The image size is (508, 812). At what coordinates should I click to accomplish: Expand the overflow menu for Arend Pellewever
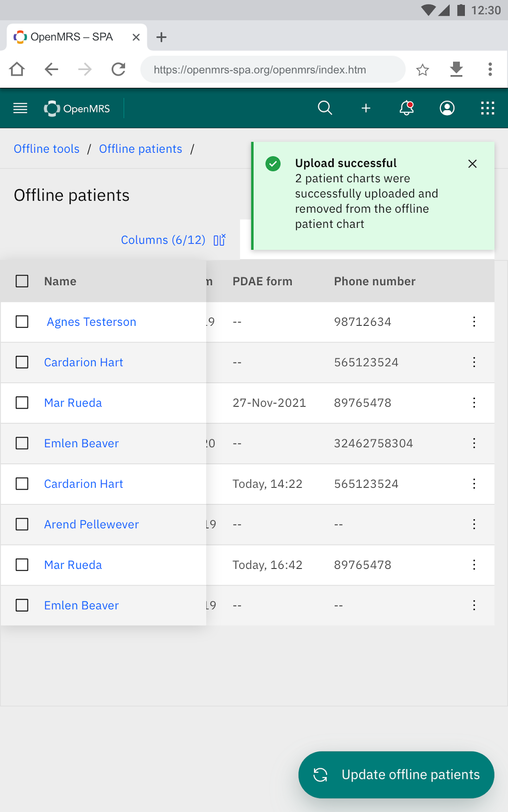(474, 524)
